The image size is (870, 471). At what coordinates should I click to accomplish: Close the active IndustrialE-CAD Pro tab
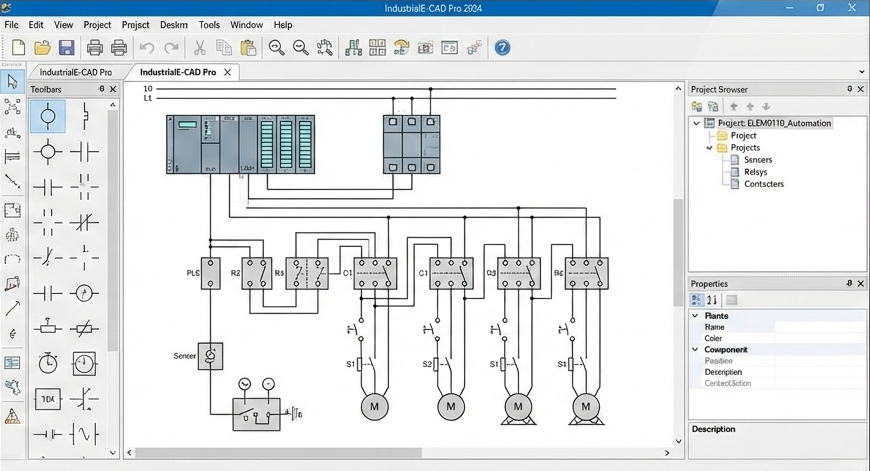point(227,72)
